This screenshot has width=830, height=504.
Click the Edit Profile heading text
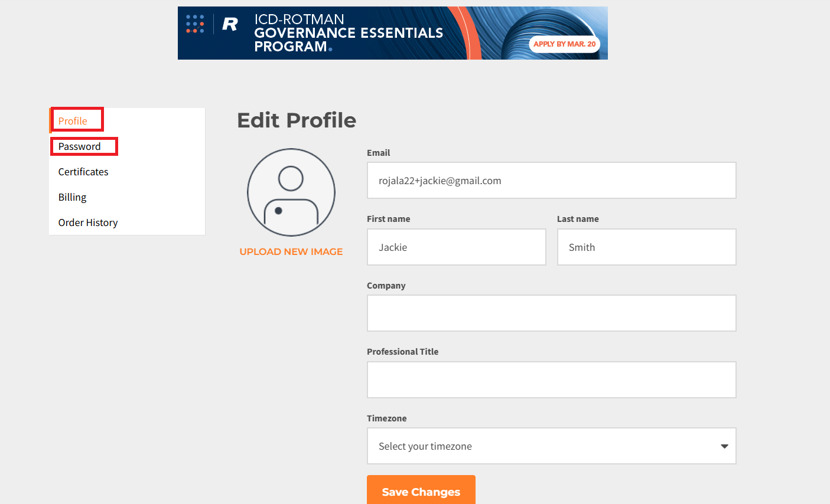(x=297, y=120)
